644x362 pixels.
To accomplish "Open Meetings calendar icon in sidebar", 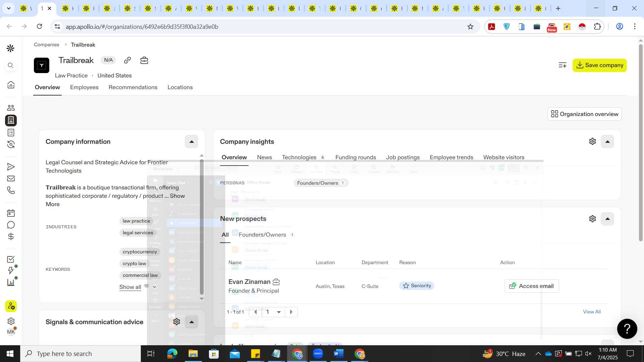I will pyautogui.click(x=11, y=213).
